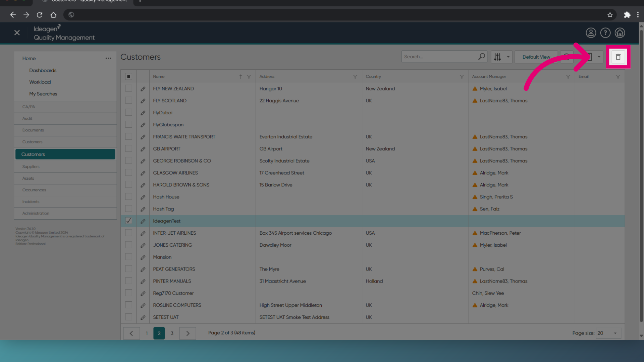Check the FRANCIS WAITE TRANSPORT row
The height and width of the screenshot is (362, 644).
tap(128, 136)
